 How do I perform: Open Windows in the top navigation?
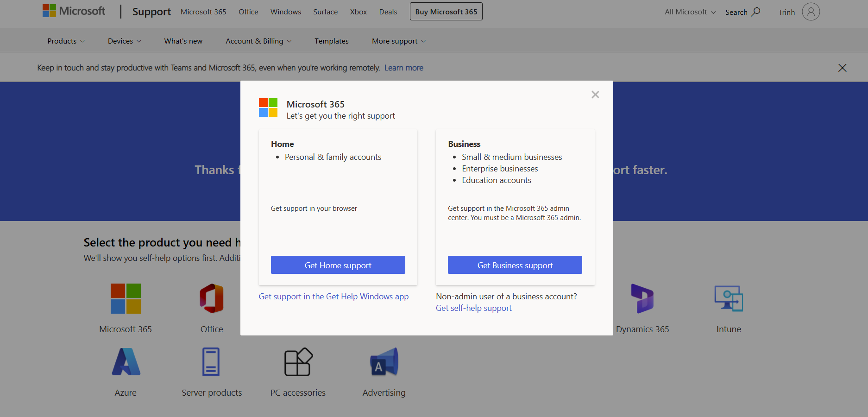point(286,12)
